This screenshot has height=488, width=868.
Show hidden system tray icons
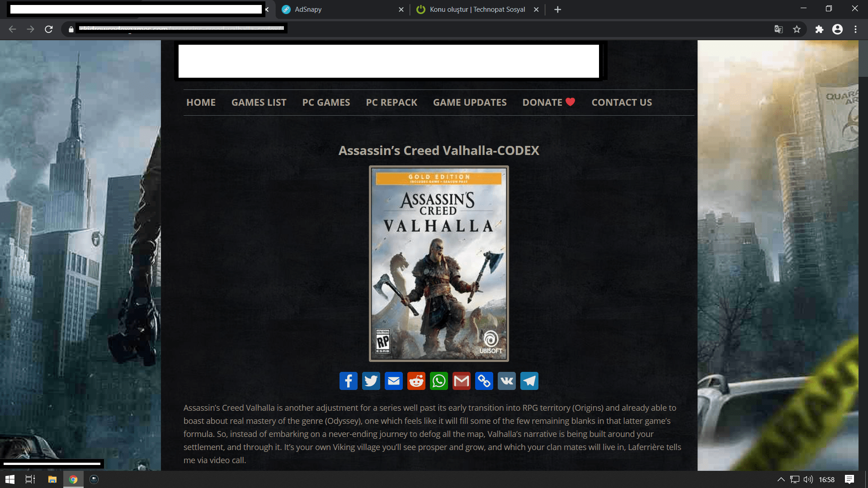click(781, 479)
